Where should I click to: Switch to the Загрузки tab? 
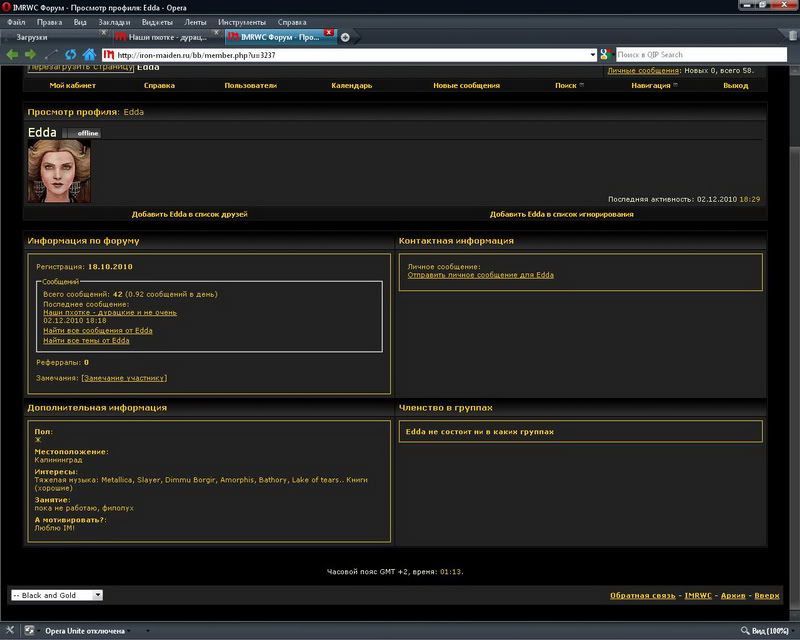click(x=54, y=37)
